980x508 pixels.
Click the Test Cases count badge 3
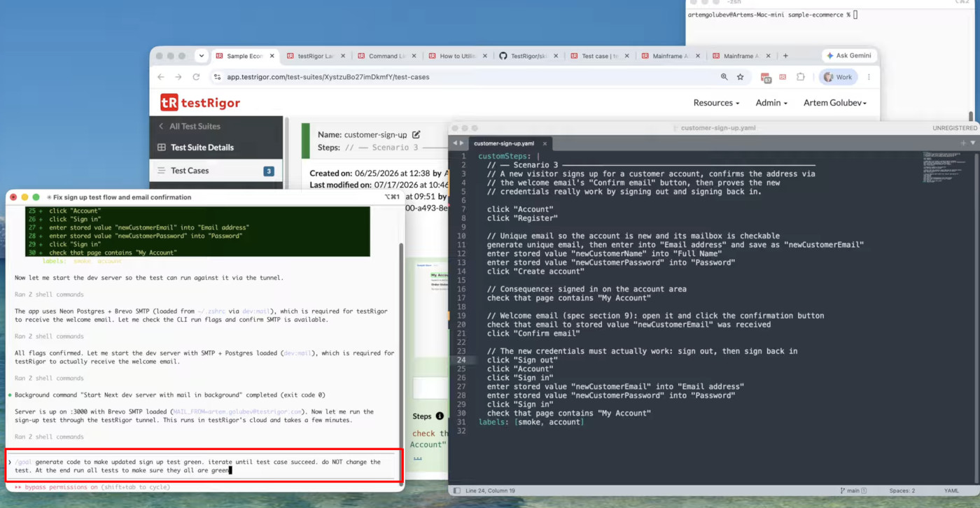268,171
